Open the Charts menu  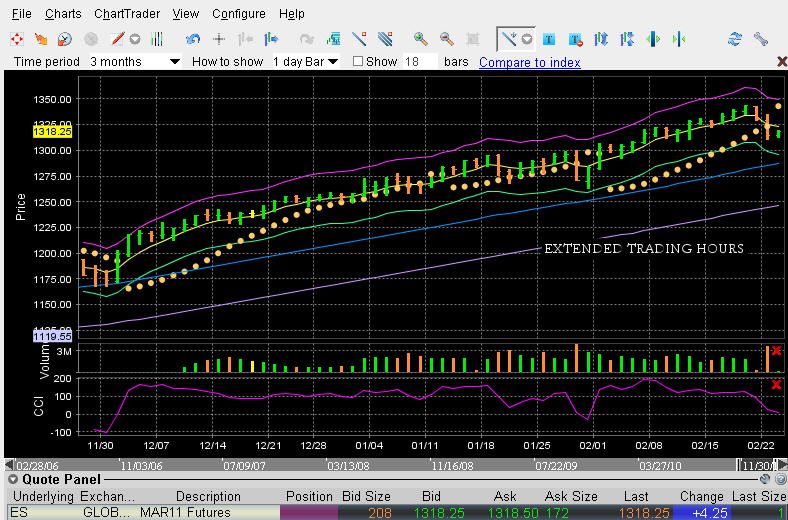(63, 14)
